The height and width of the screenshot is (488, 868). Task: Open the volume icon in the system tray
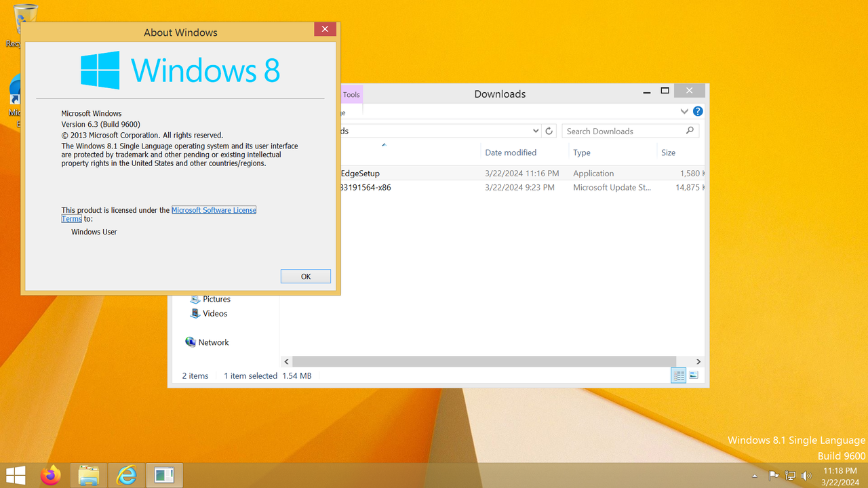click(x=806, y=475)
